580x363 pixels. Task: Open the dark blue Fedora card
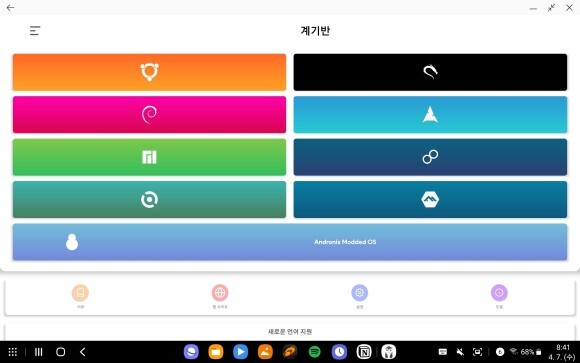tap(430, 157)
